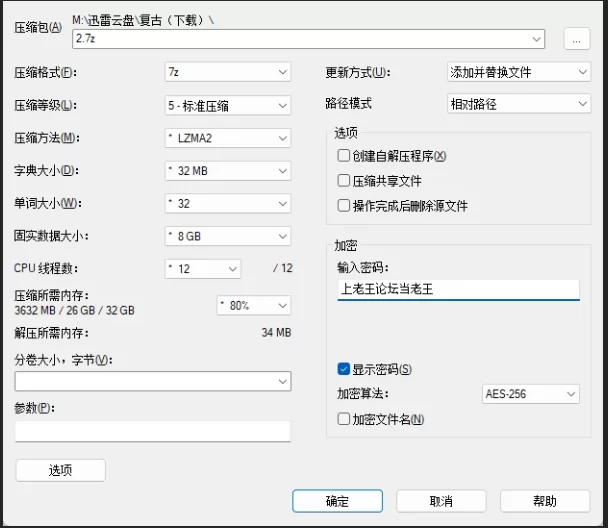The image size is (608, 528).
Task: Uncheck the show password checkbox
Action: (344, 369)
